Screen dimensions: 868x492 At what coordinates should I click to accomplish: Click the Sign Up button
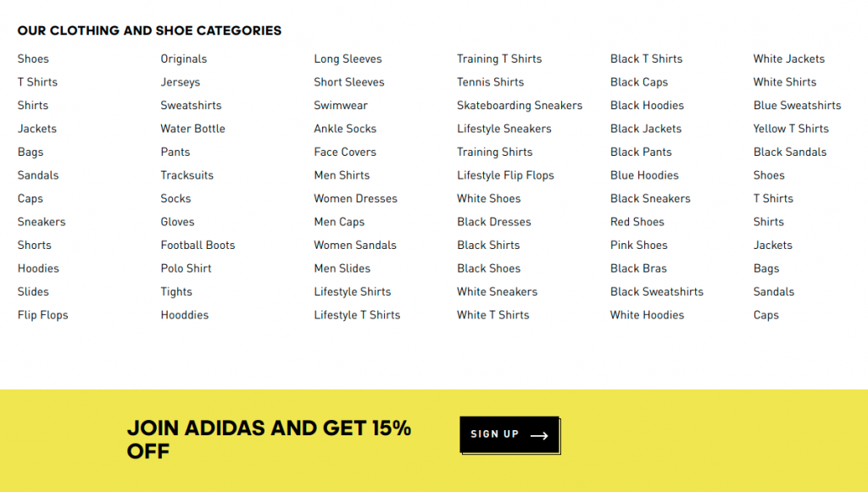click(509, 434)
